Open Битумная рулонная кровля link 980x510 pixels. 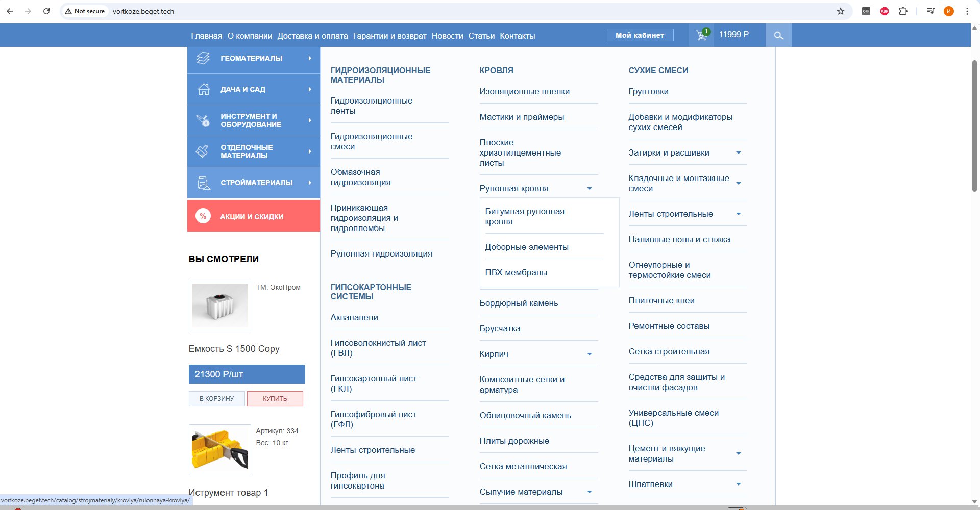[x=525, y=216]
